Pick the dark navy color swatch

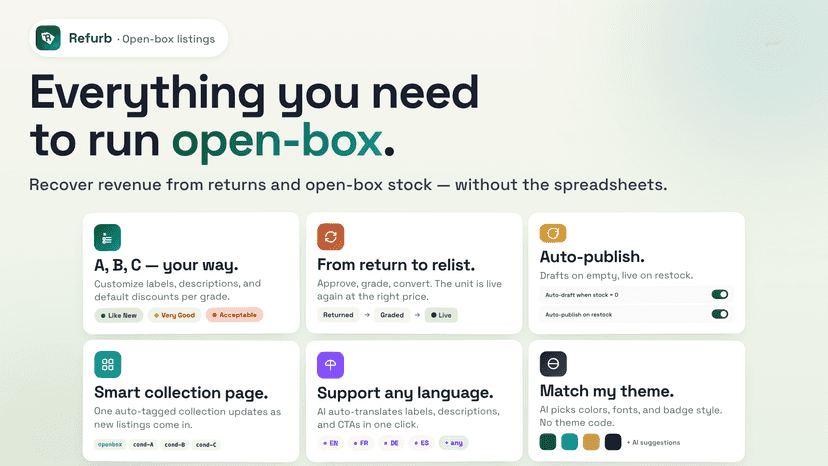click(613, 442)
